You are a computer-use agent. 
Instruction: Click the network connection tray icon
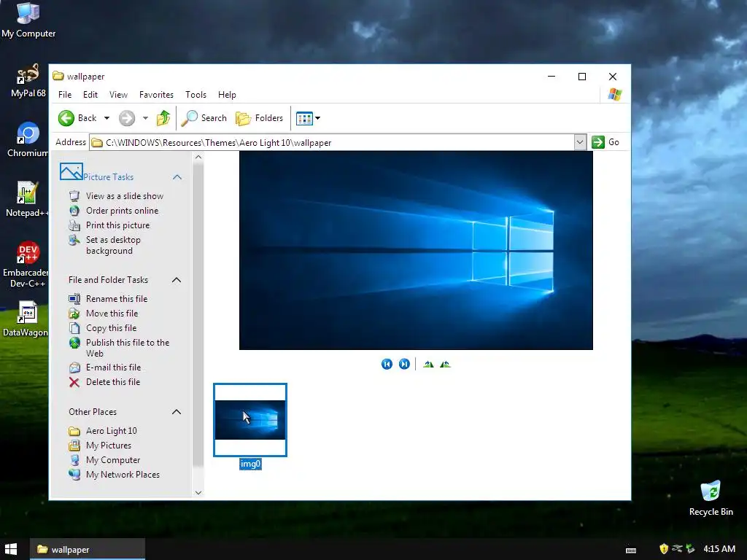pyautogui.click(x=677, y=549)
